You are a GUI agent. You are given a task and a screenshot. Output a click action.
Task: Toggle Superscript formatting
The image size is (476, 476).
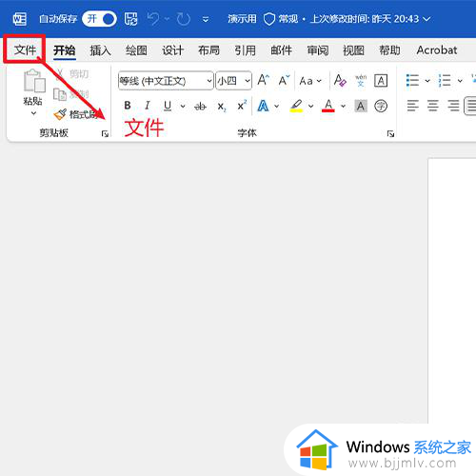[242, 106]
